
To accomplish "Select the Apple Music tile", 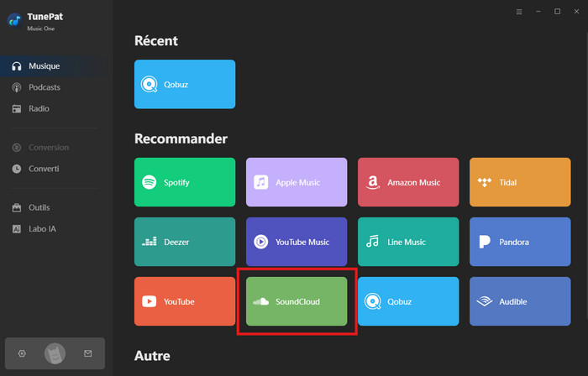I will [x=297, y=182].
